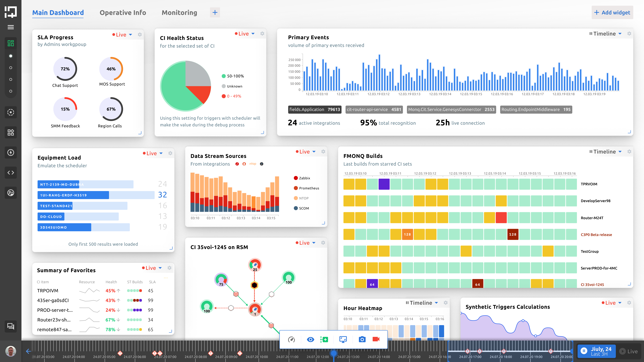This screenshot has height=362, width=644.
Task: Click the lightning bolt sidebar icon
Action: pos(11,152)
